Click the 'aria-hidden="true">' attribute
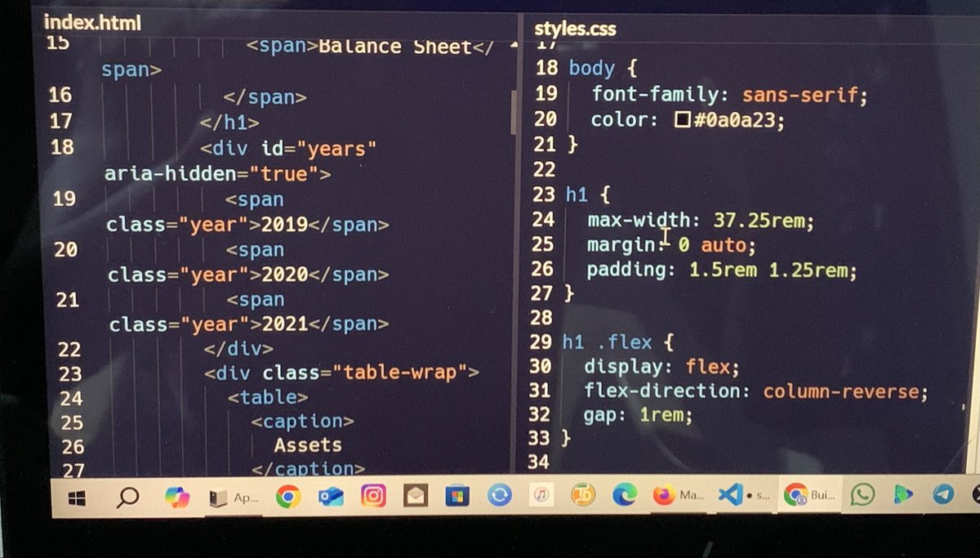980x558 pixels. point(218,174)
